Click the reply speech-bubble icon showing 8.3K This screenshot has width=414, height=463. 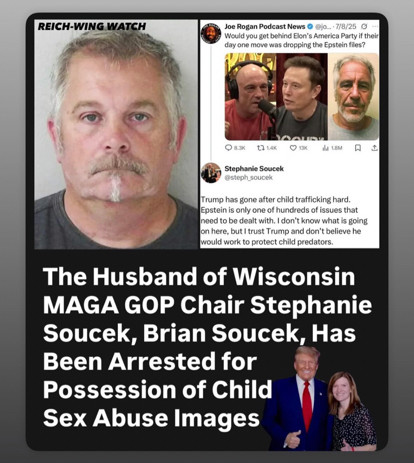229,148
